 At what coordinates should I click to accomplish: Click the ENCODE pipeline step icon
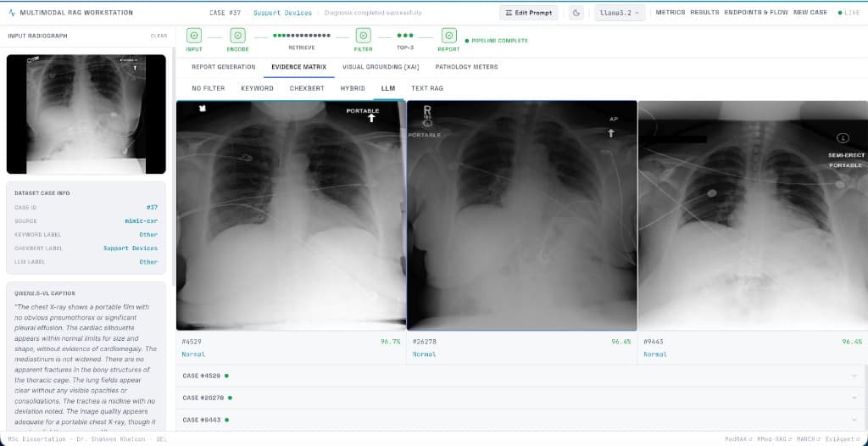pyautogui.click(x=237, y=36)
